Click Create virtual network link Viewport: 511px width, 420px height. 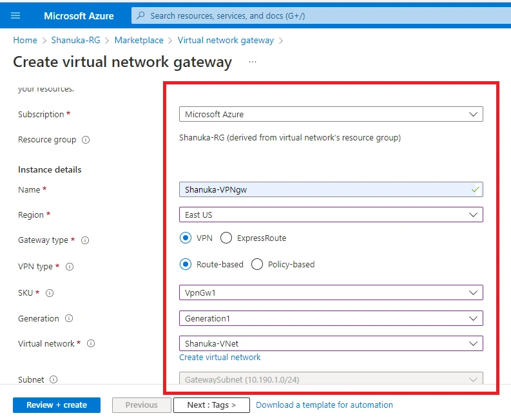[220, 358]
